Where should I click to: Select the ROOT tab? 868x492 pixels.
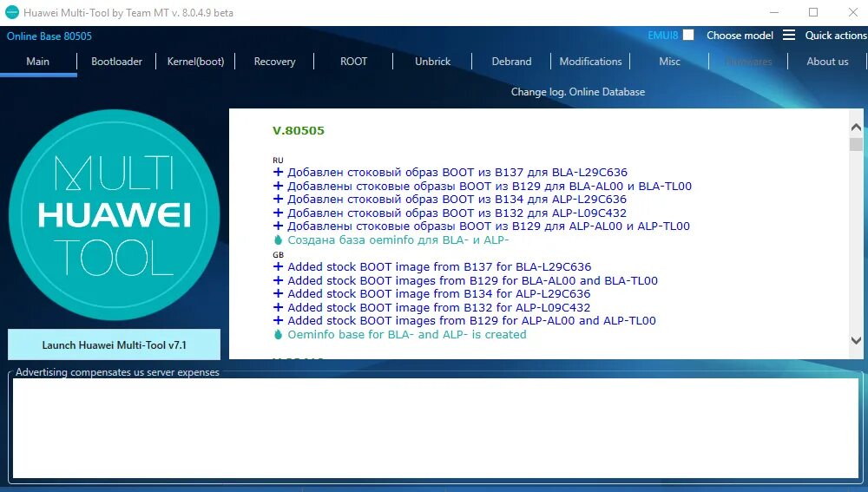(x=354, y=62)
